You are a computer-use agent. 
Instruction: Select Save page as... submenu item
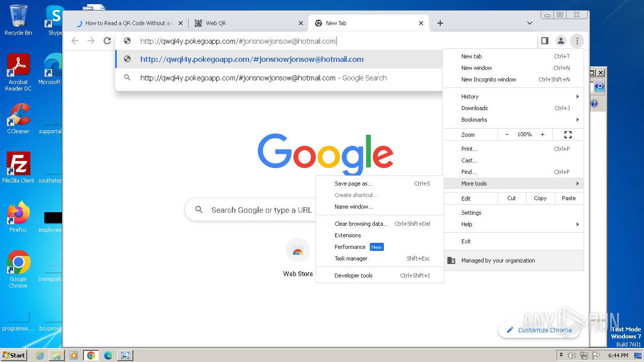click(x=380, y=184)
